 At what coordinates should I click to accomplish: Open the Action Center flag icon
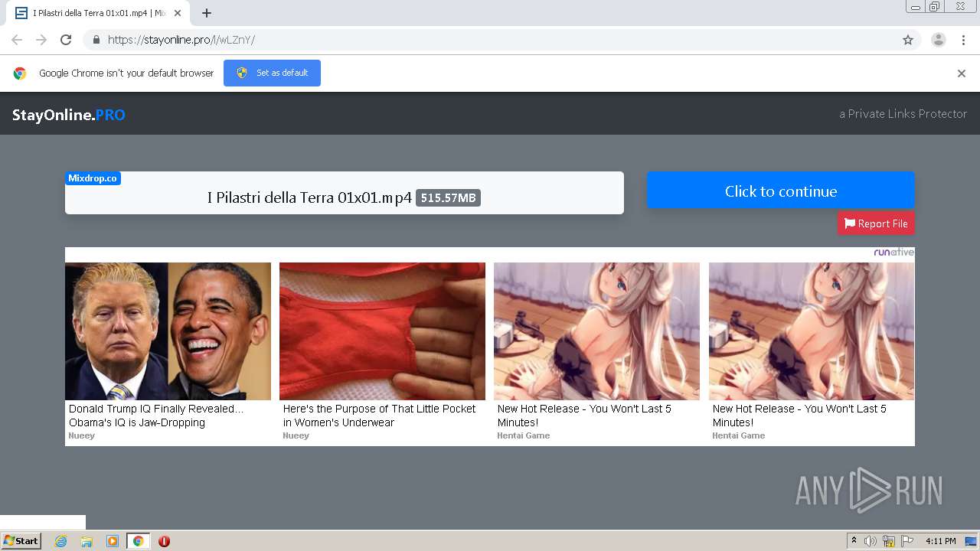coord(907,541)
